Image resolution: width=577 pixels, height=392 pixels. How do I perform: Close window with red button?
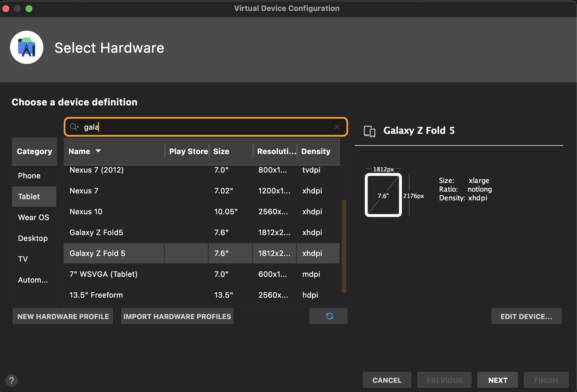pos(6,9)
